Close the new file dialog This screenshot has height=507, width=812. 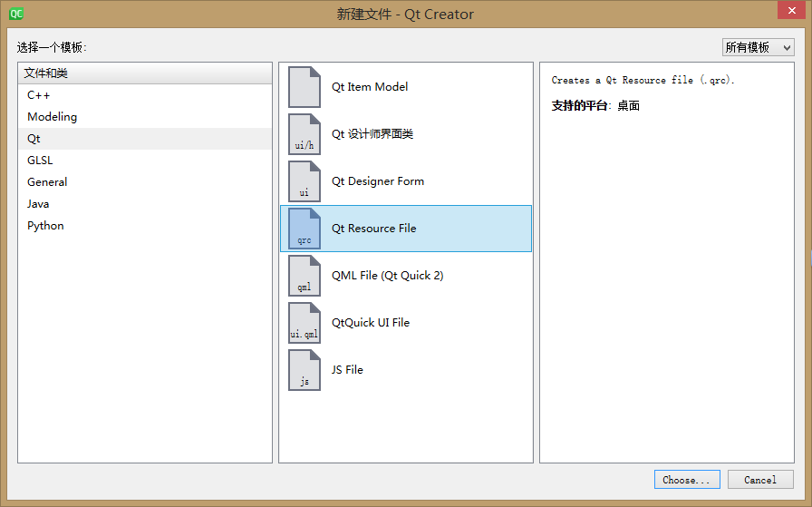[x=791, y=10]
